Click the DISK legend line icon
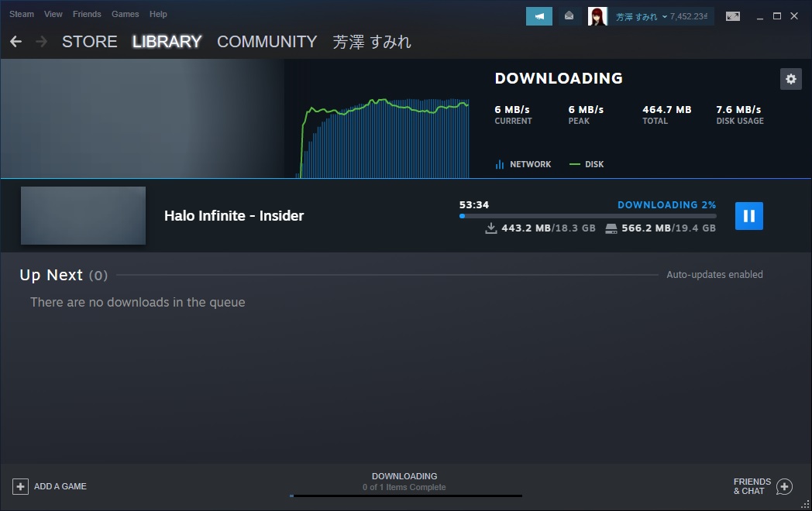This screenshot has width=812, height=511. pyautogui.click(x=574, y=164)
